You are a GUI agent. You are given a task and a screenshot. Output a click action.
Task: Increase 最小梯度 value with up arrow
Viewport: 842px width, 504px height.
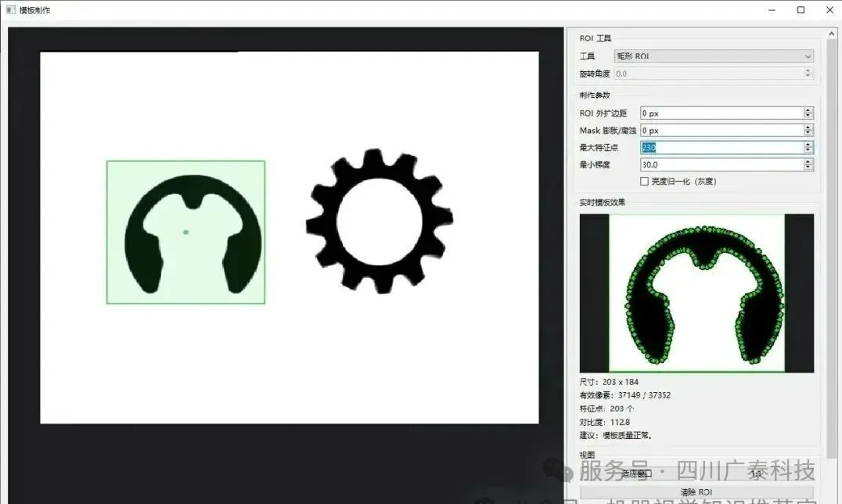point(808,162)
